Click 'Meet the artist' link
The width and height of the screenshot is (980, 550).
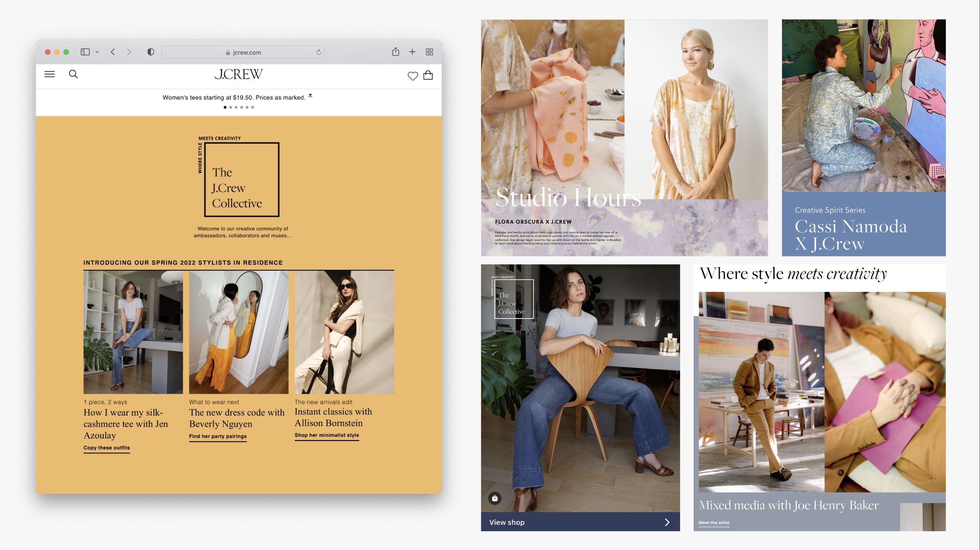(x=714, y=523)
